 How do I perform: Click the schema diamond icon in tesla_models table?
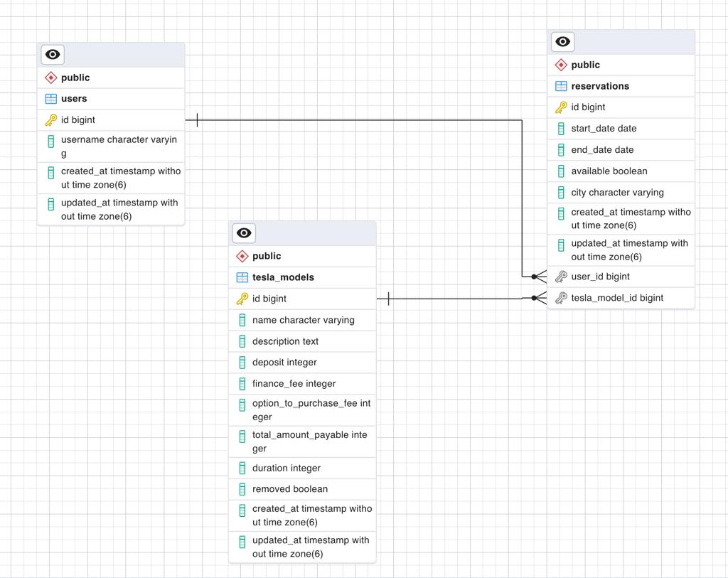coord(242,256)
